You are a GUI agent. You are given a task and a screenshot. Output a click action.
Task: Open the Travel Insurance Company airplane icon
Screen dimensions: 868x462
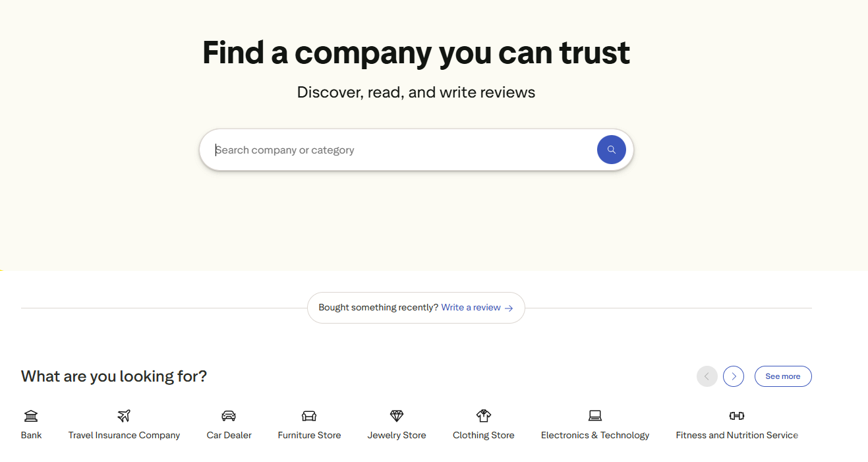tap(124, 416)
